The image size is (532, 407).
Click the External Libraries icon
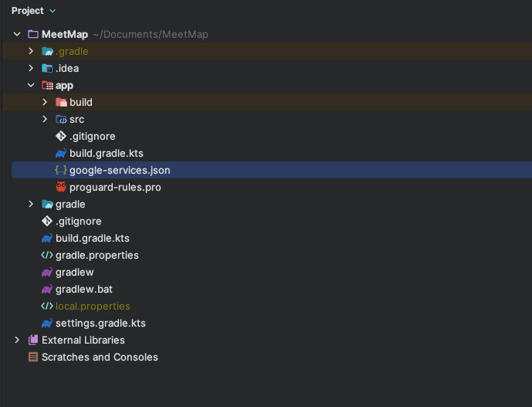coord(33,340)
